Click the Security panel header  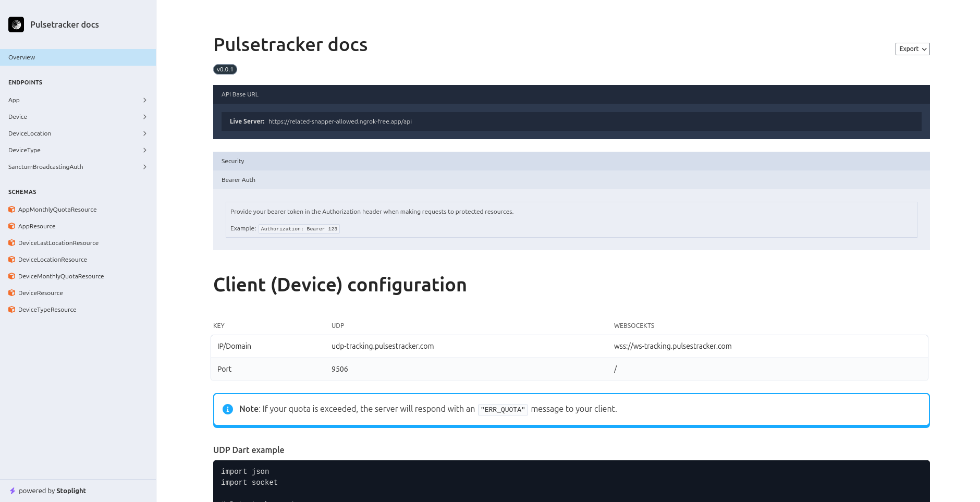click(x=571, y=161)
